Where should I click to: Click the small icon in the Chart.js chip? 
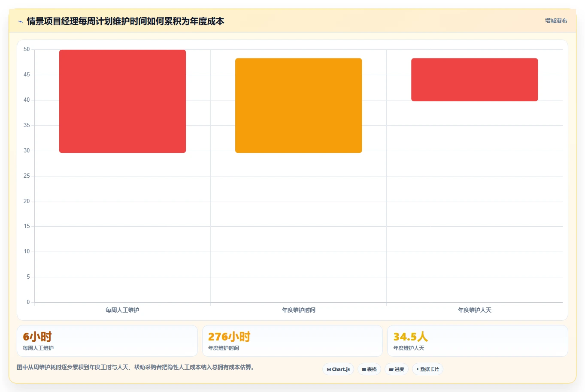(329, 369)
